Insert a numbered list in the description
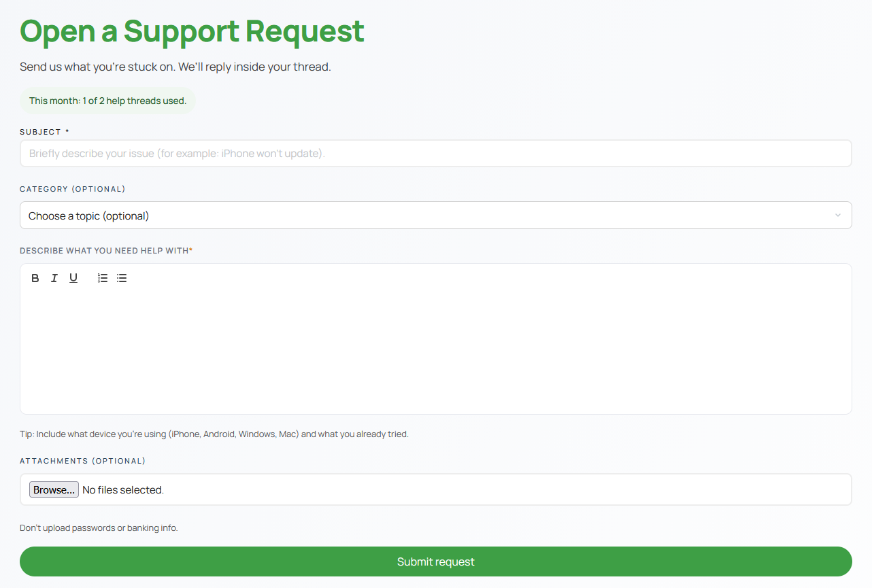The height and width of the screenshot is (588, 872). [102, 277]
